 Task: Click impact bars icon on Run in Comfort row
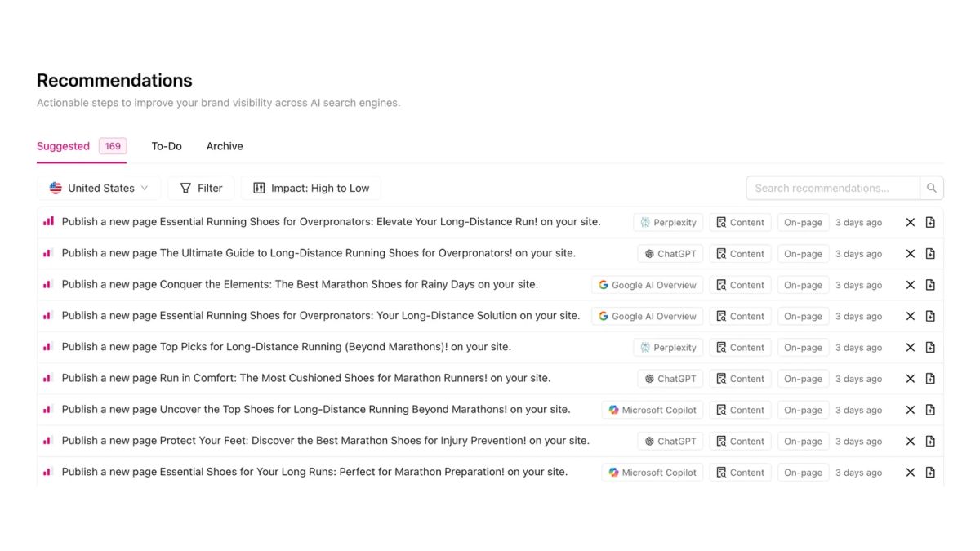pyautogui.click(x=48, y=378)
